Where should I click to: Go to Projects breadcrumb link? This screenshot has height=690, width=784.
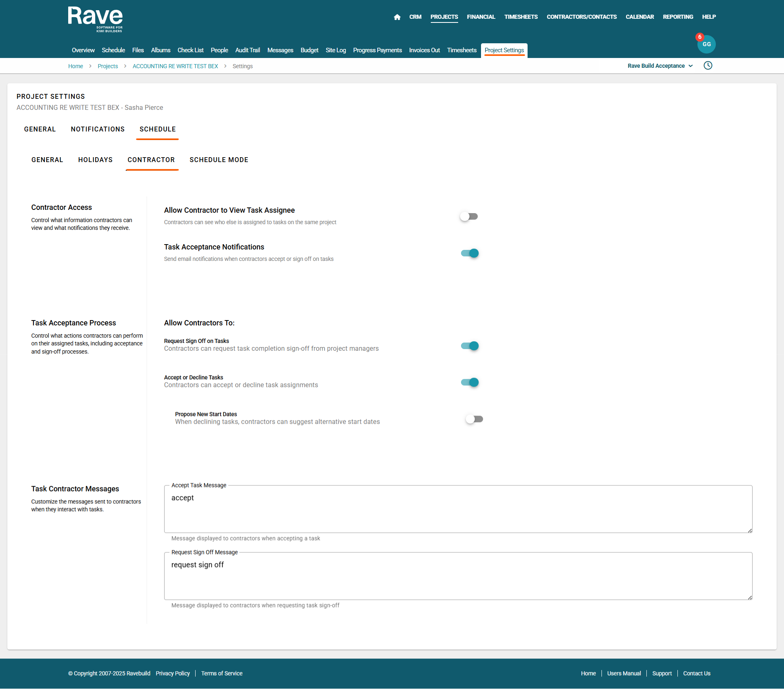[107, 66]
